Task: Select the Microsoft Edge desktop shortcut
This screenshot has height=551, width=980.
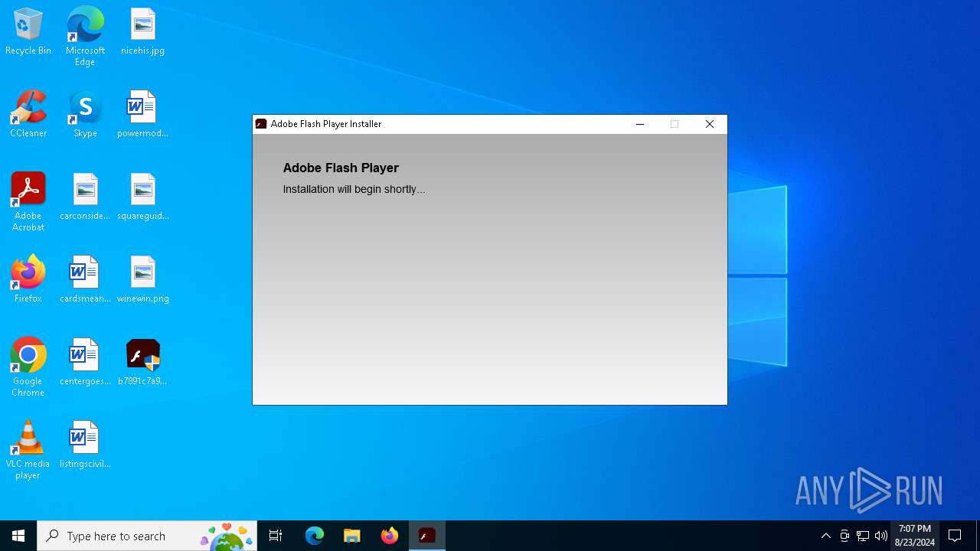Action: click(85, 37)
